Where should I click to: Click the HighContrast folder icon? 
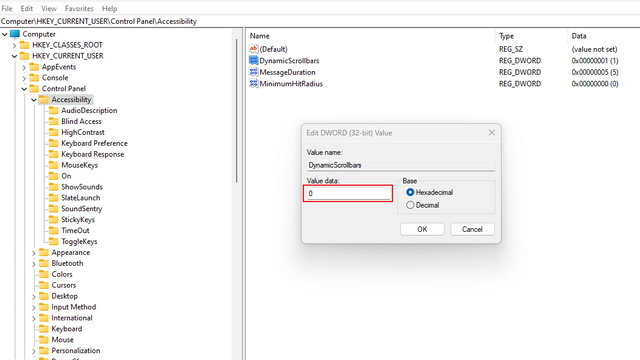point(53,132)
